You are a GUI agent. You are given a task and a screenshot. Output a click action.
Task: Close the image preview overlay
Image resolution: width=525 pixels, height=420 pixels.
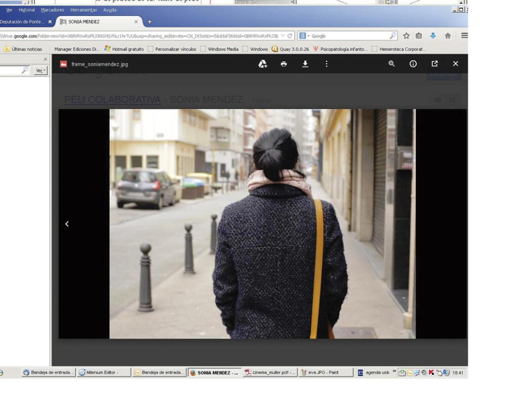coord(455,64)
